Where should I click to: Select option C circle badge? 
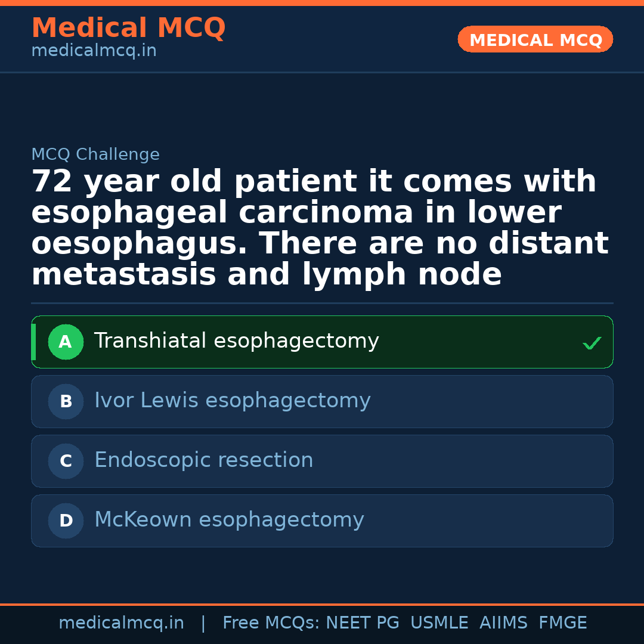66,462
